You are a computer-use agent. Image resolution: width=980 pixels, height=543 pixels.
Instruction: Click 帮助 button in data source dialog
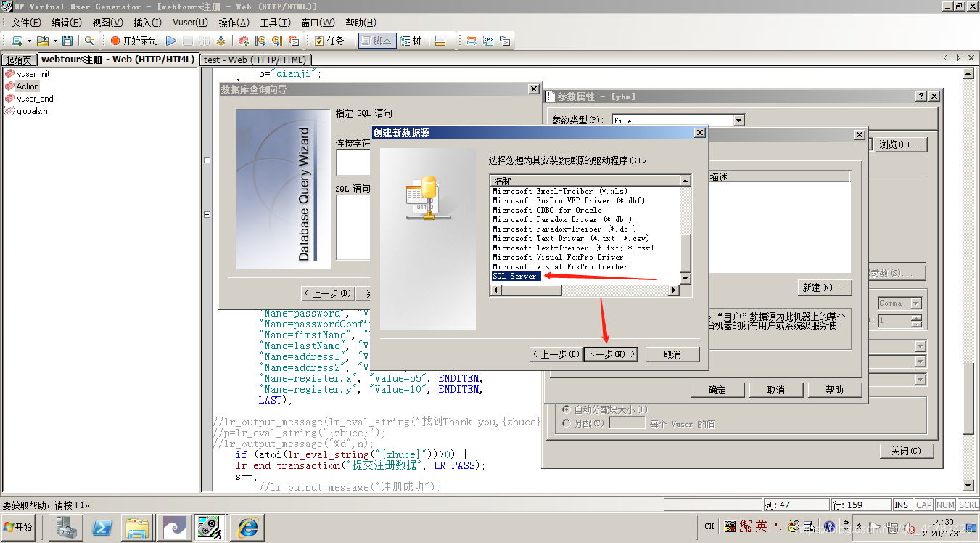[835, 390]
